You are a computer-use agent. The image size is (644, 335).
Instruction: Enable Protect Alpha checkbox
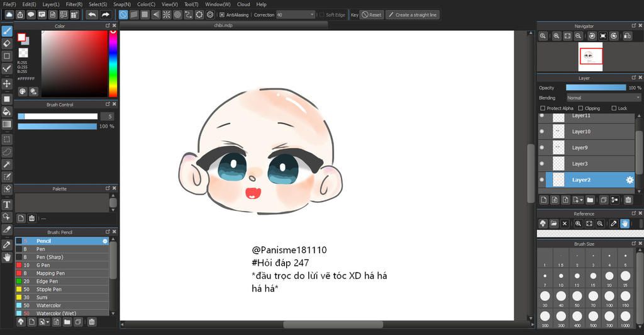click(x=543, y=108)
